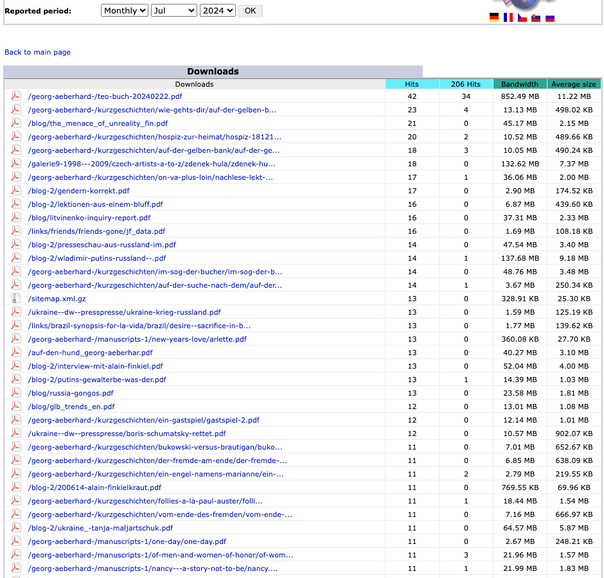The image size is (604, 578).
Task: Open follies-a-la-paul-auster PDF link
Action: [145, 501]
